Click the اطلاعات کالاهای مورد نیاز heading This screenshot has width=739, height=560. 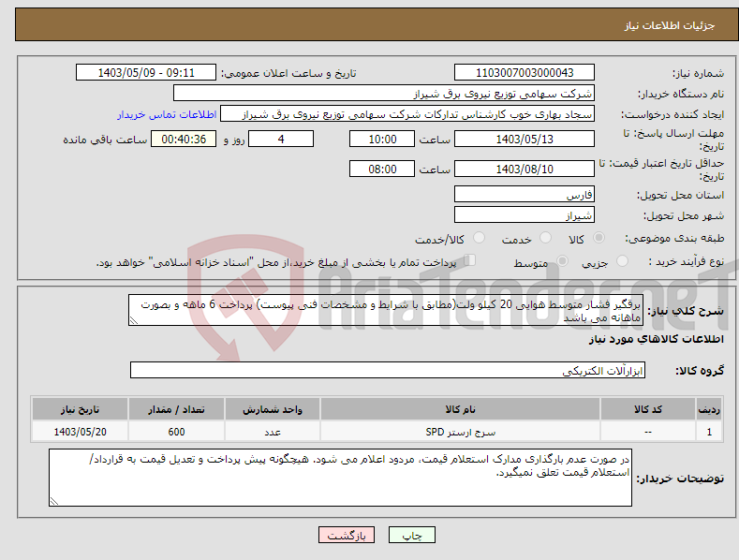coord(656,339)
